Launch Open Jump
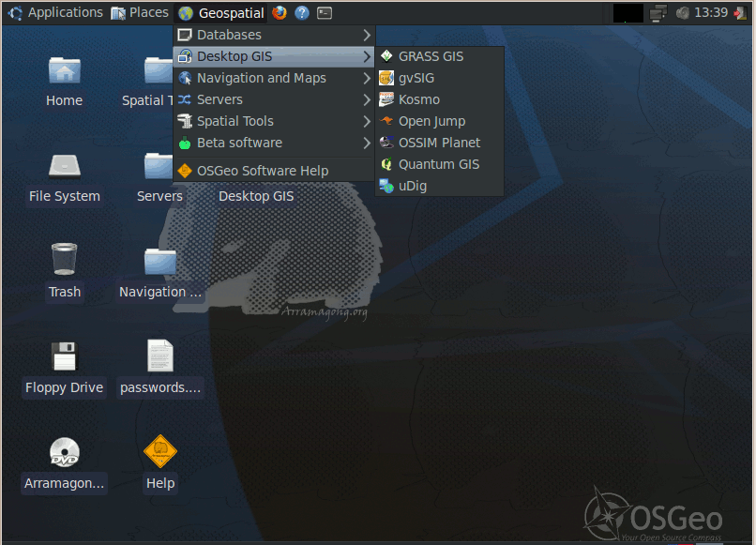Screen dimensions: 756x545 tap(439, 121)
